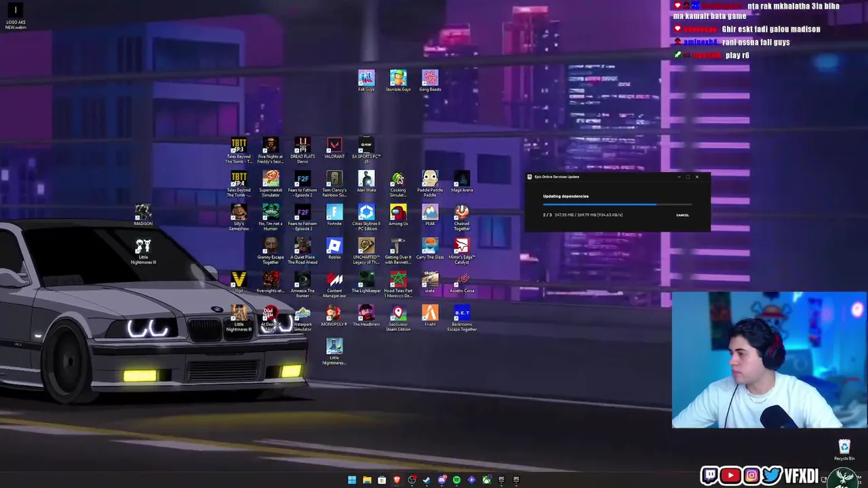
Task: Open the EA SPORTS FC 26 shortcut
Action: 366,150
